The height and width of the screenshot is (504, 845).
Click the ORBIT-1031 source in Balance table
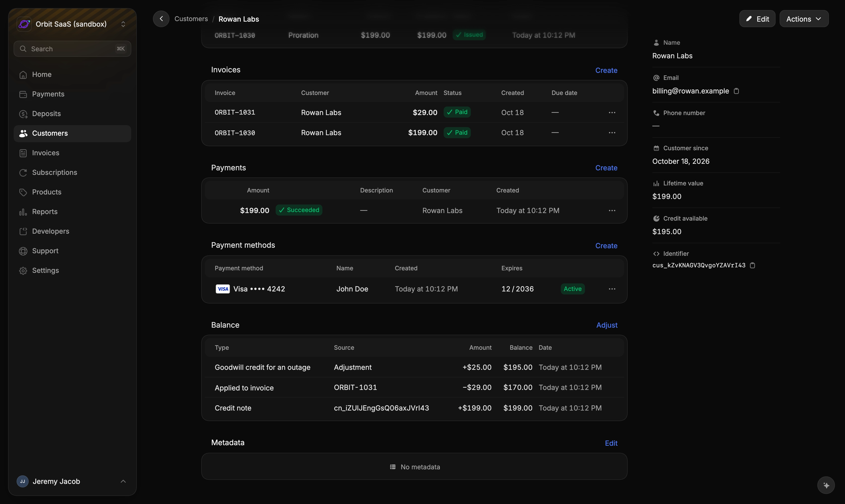coord(355,387)
